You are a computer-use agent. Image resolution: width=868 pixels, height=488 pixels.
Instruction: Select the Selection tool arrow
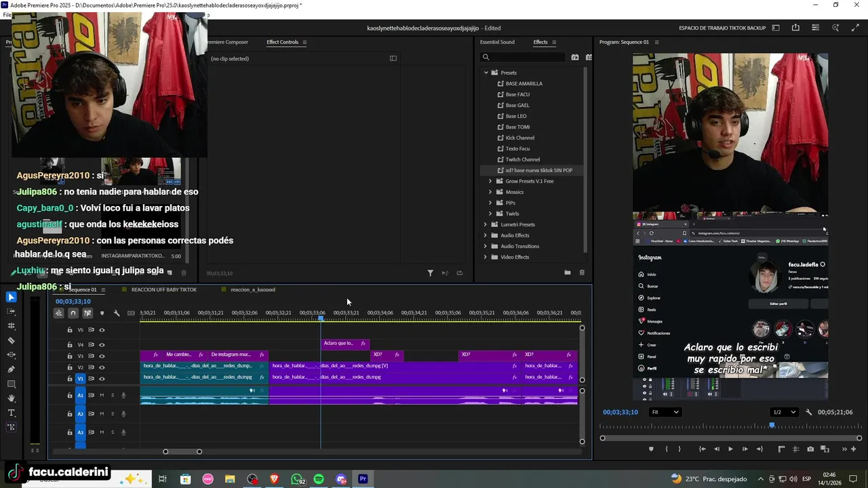point(11,297)
